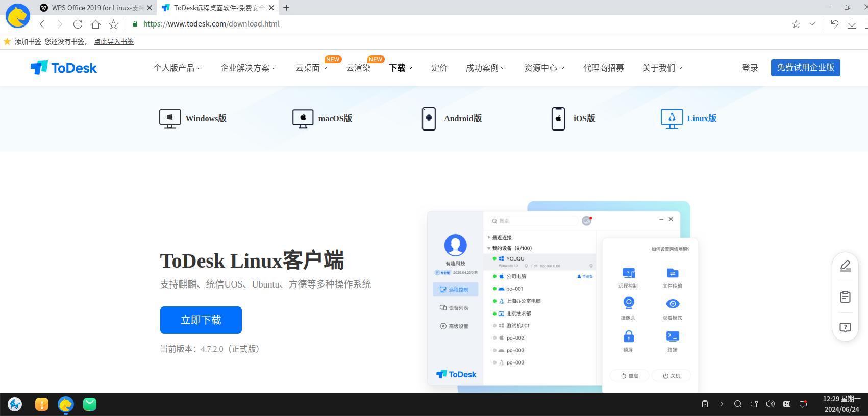Open 云渲染 page
This screenshot has width=868, height=416.
pyautogui.click(x=358, y=68)
